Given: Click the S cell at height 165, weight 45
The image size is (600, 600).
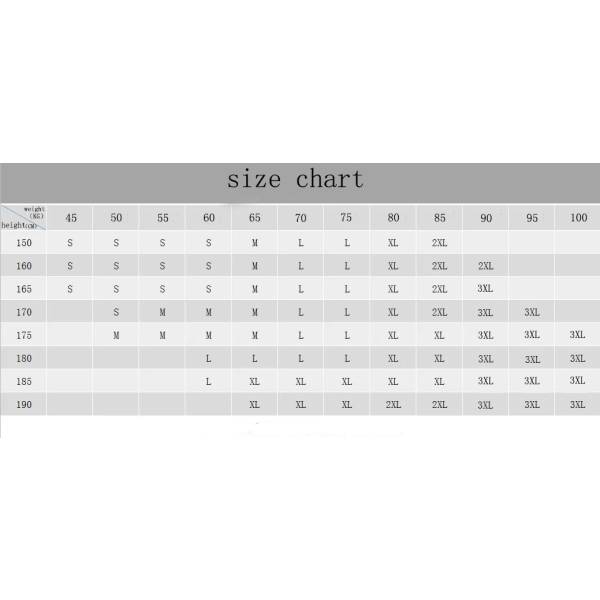Looking at the screenshot, I should (70, 289).
